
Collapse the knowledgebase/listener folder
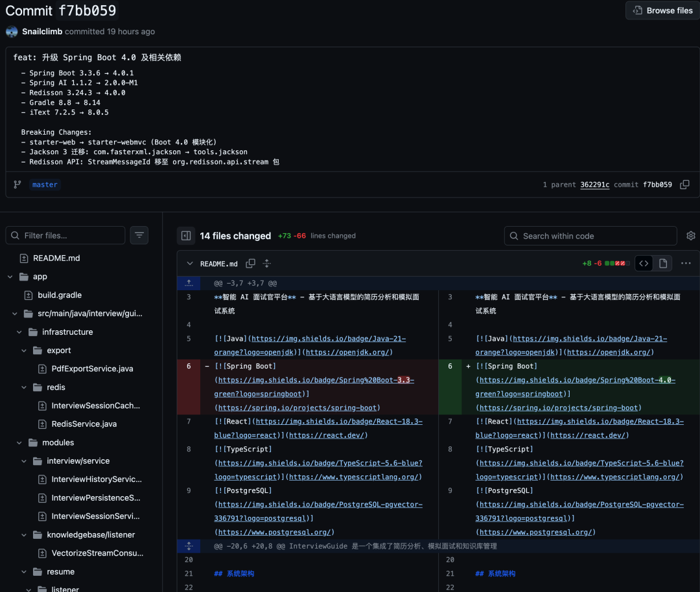[24, 535]
